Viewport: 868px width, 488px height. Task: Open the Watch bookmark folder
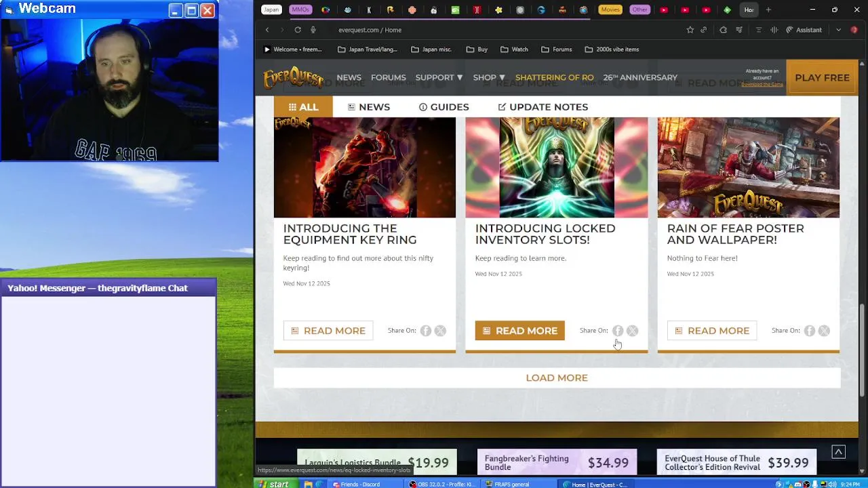(514, 49)
